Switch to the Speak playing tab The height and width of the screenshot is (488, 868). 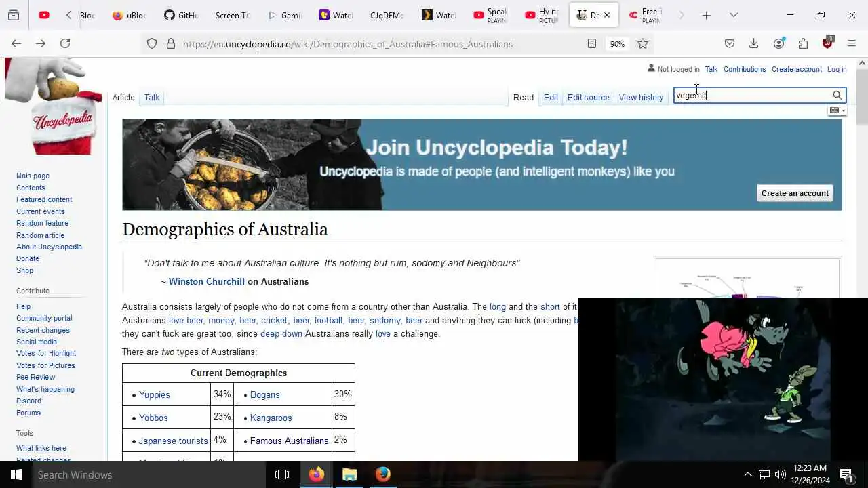pyautogui.click(x=490, y=15)
